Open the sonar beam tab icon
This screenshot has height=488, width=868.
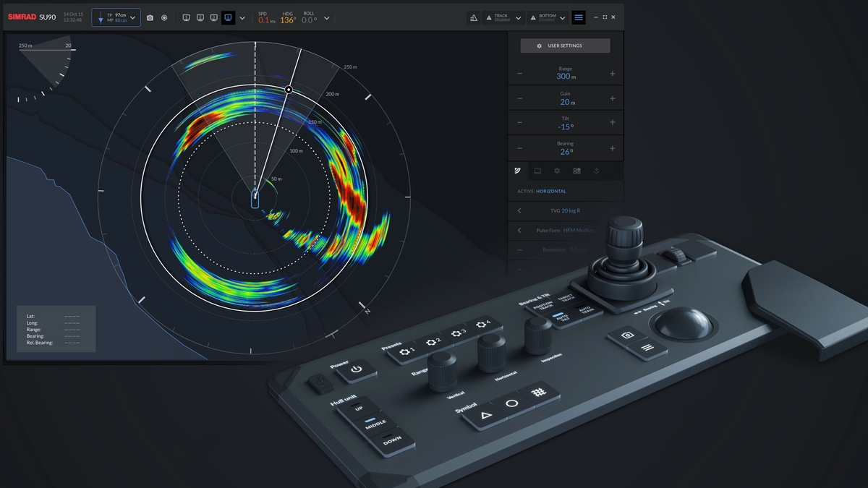tap(518, 171)
